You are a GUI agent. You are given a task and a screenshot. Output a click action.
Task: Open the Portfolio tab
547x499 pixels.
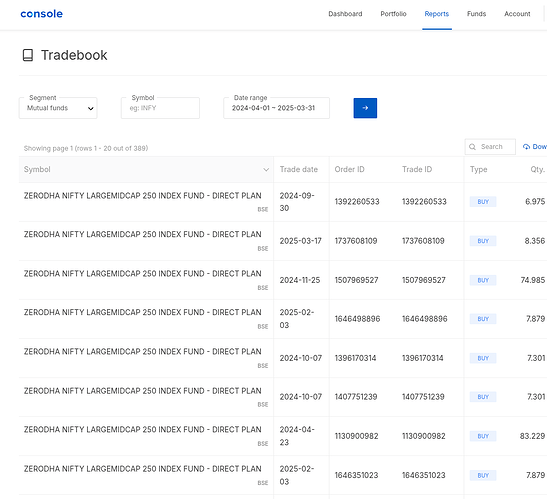pyautogui.click(x=393, y=14)
